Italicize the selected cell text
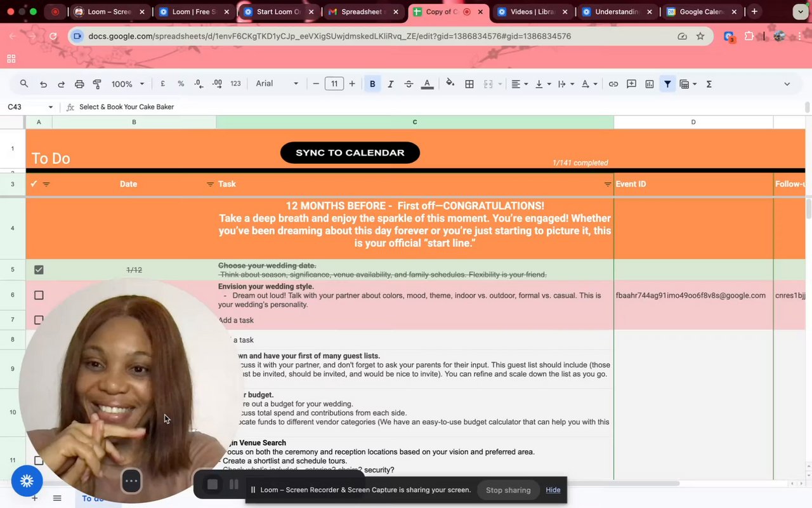The height and width of the screenshot is (508, 812). [391, 84]
